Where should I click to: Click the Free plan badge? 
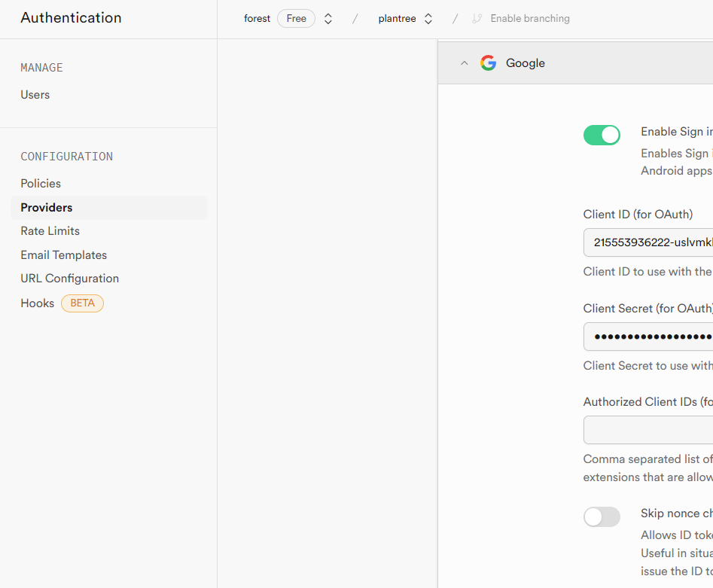[x=296, y=19]
